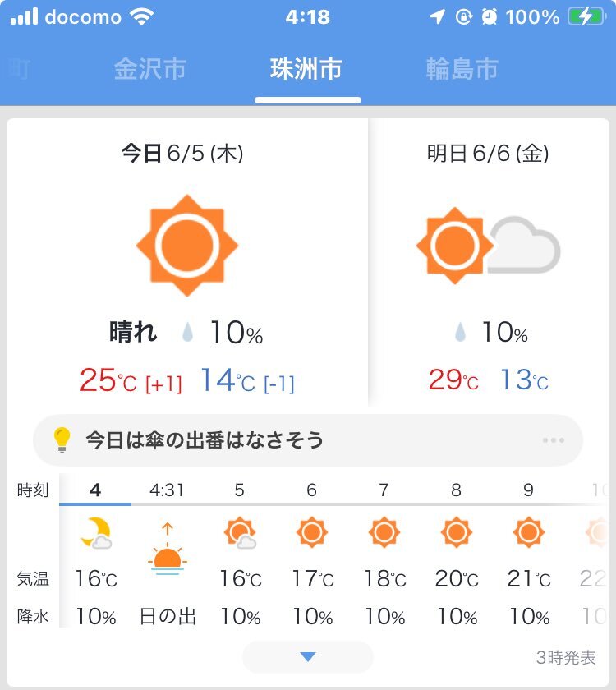616x690 pixels.
Task: Switch to the 金沢市 tab
Action: coord(150,69)
